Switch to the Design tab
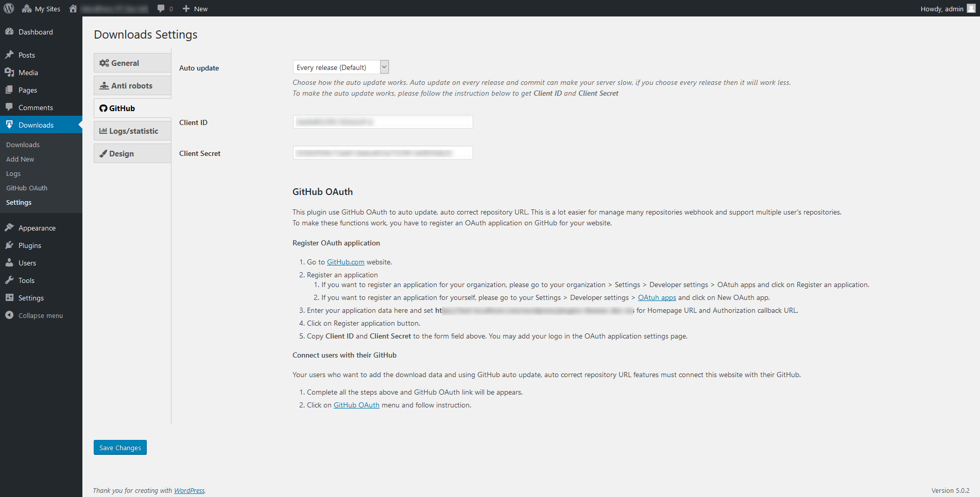 coord(132,153)
